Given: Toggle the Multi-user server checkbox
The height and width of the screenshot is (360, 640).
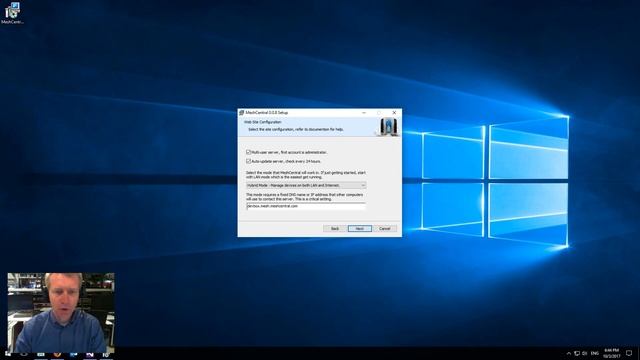Looking at the screenshot, I should click(248, 152).
